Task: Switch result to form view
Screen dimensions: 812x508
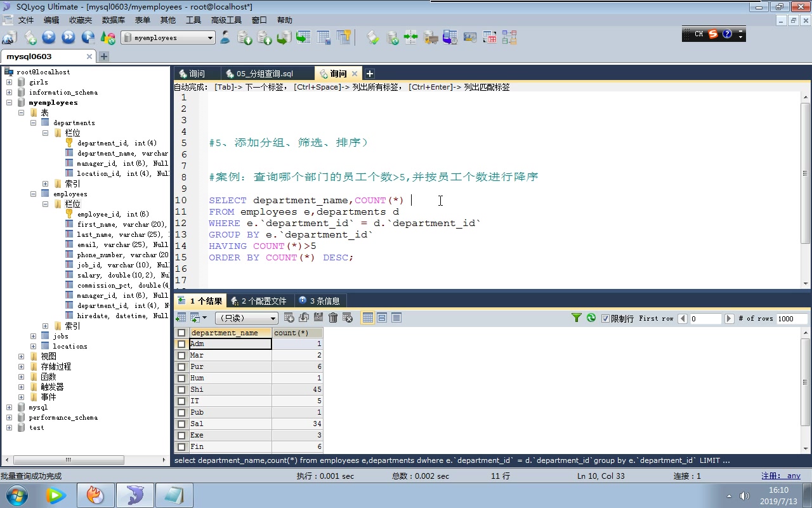Action: [x=382, y=317]
